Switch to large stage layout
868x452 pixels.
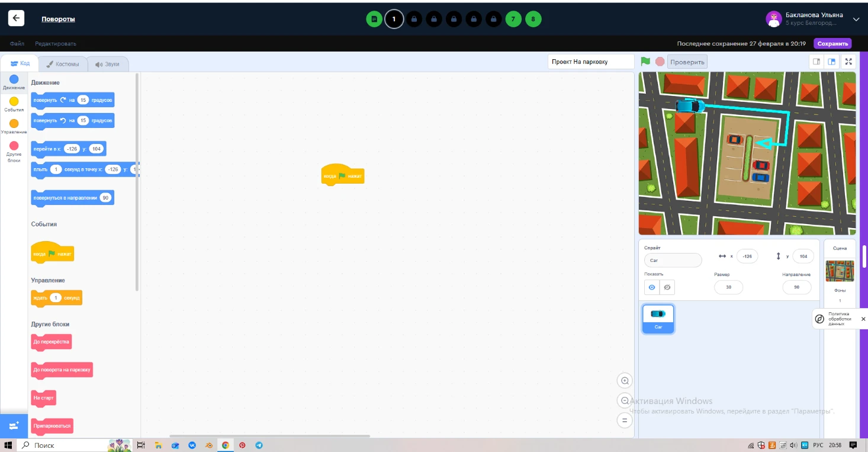832,62
